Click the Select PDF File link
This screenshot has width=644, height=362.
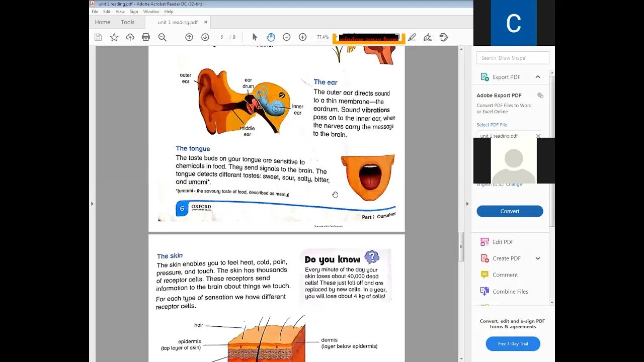[x=492, y=125]
